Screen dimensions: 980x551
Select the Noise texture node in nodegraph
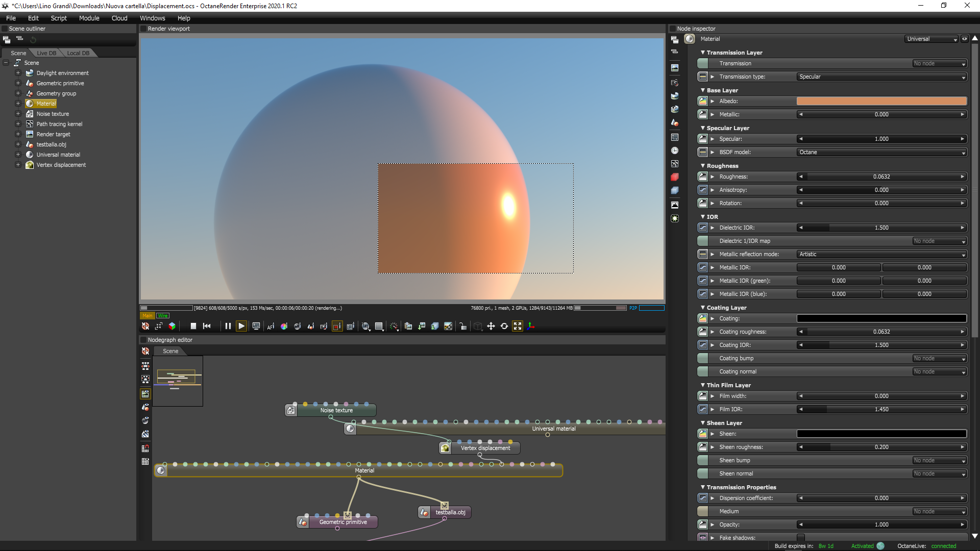[336, 410]
